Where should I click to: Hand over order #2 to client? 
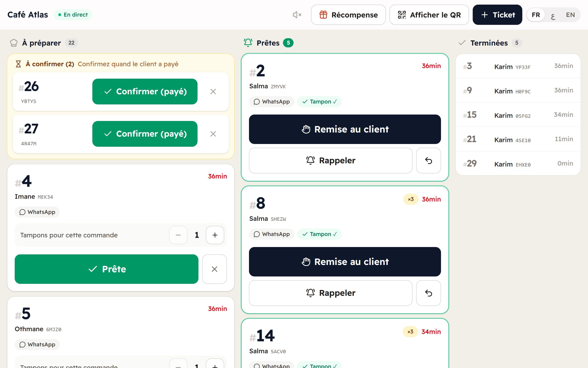[x=345, y=129]
